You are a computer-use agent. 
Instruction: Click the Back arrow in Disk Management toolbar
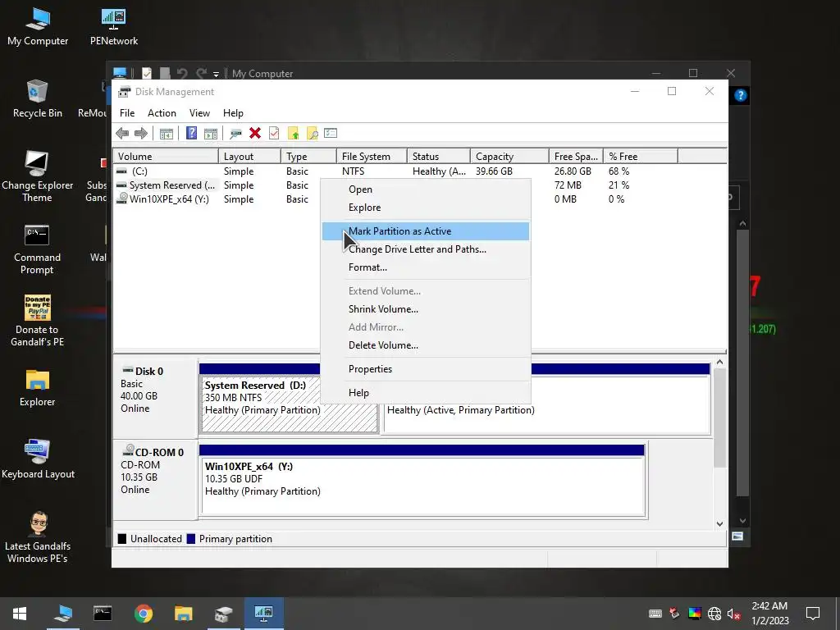pyautogui.click(x=122, y=134)
